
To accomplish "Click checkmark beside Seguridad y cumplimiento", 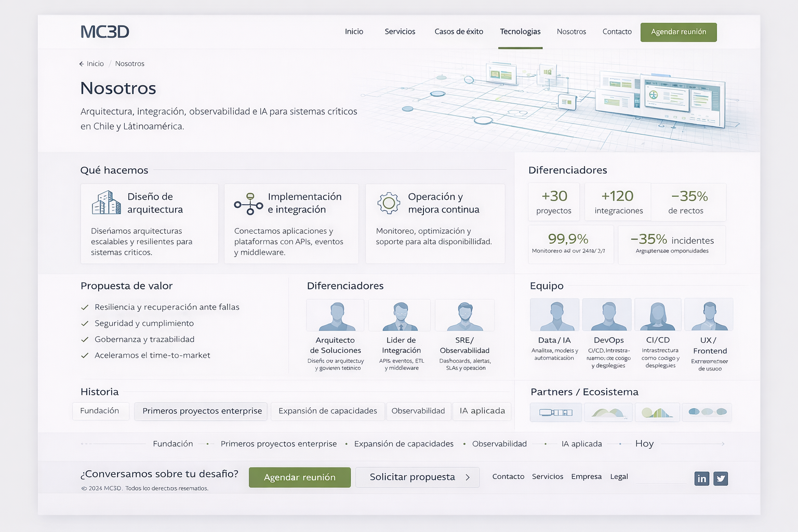I will click(x=85, y=324).
